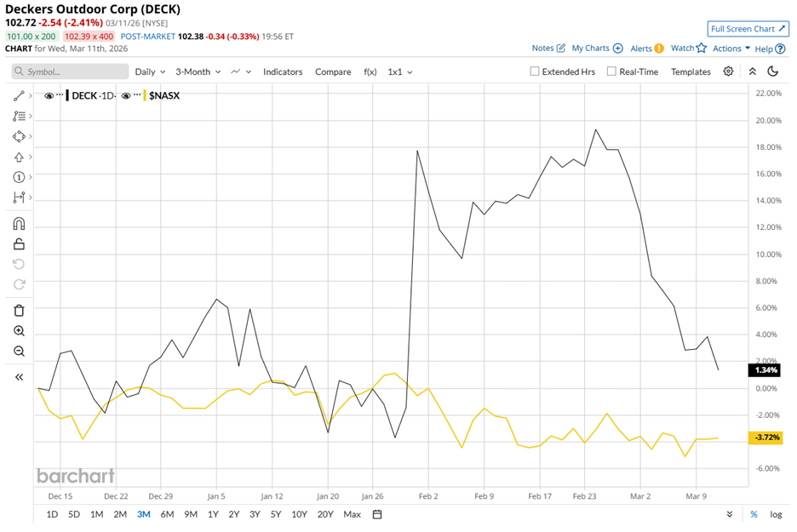Click the Full Screen Chart arrow icon
Screen dimensions: 797x532
pyautogui.click(x=783, y=28)
